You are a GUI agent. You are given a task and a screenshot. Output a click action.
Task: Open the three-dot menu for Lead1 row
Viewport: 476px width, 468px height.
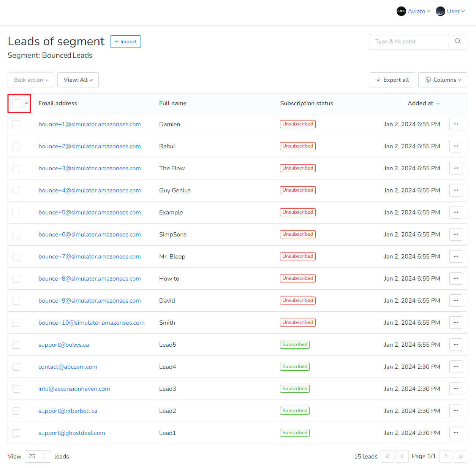tap(455, 433)
